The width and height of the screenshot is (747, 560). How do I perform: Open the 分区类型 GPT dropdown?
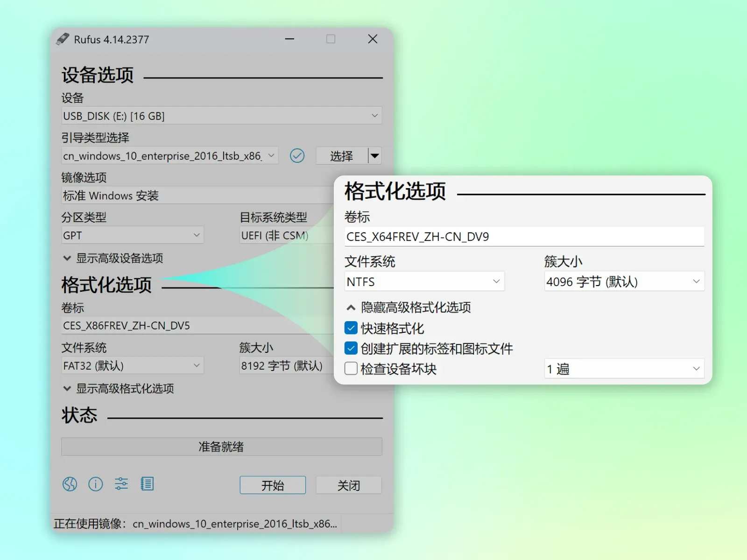(133, 235)
